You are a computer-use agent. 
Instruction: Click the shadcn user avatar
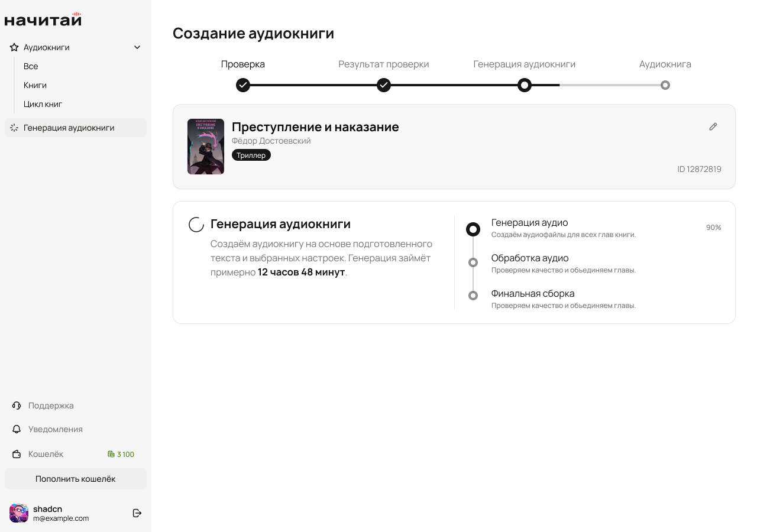point(19,513)
